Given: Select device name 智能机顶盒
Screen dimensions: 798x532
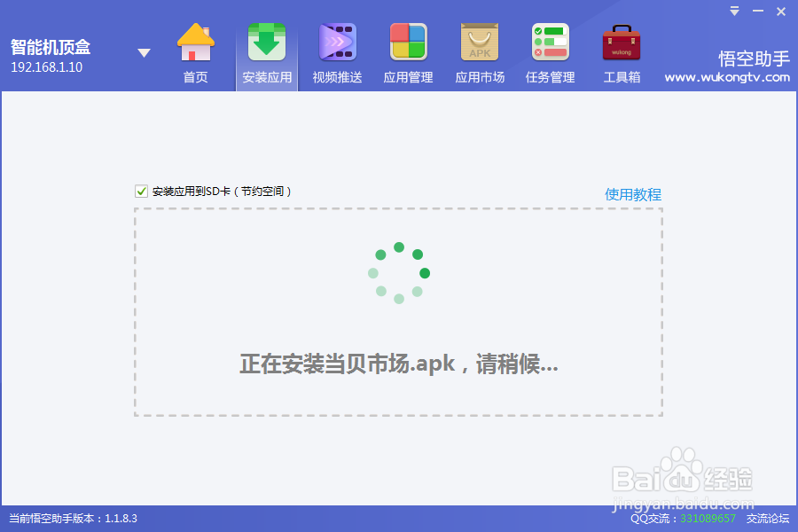Looking at the screenshot, I should [x=51, y=47].
